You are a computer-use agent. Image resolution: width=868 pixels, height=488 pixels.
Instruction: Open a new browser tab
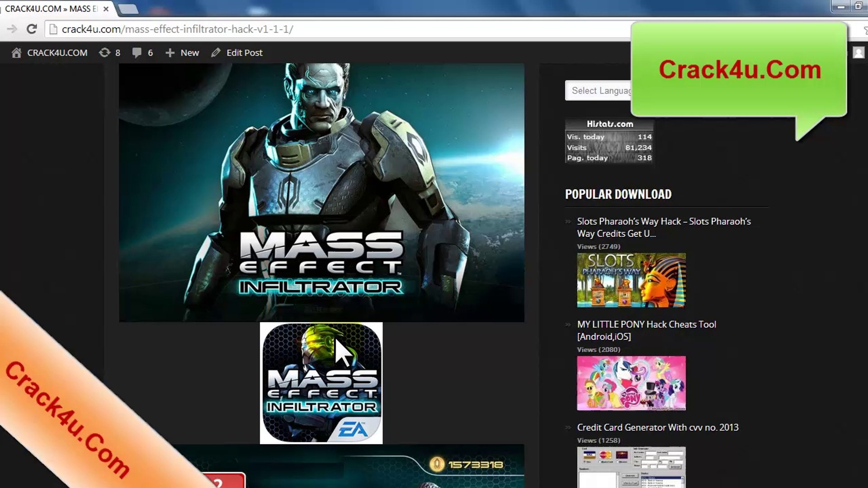(128, 9)
